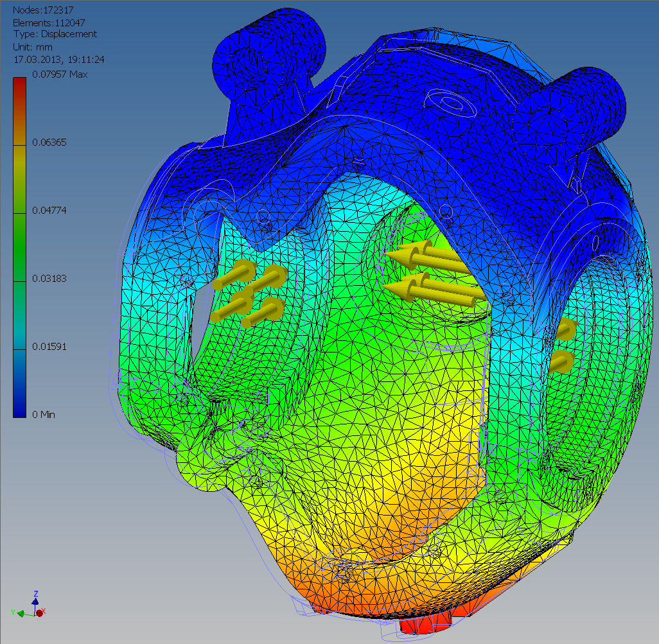Select the center yellow force arrows
This screenshot has height=644, width=659.
tap(435, 273)
